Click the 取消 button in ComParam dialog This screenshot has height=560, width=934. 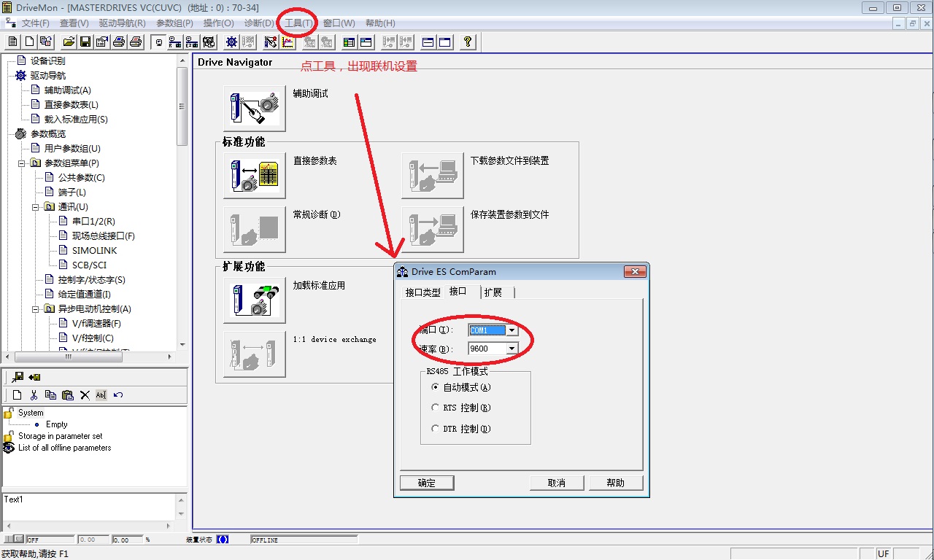coord(557,483)
